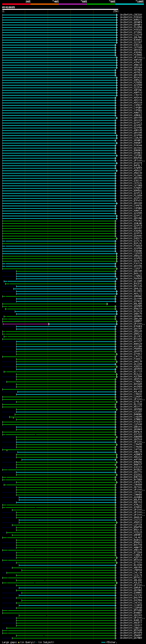Click the short green alignment bar for UniRef100_B8LK85
146x644 pixels.
55,304
